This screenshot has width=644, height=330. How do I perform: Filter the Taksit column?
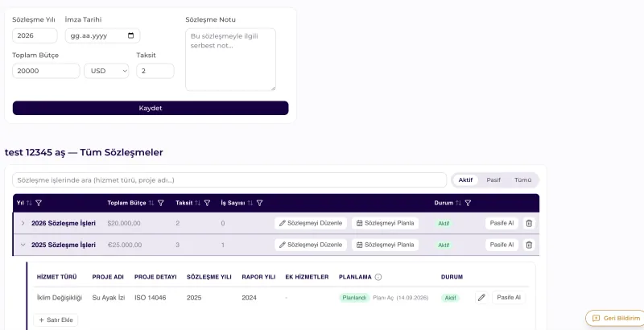pos(208,203)
